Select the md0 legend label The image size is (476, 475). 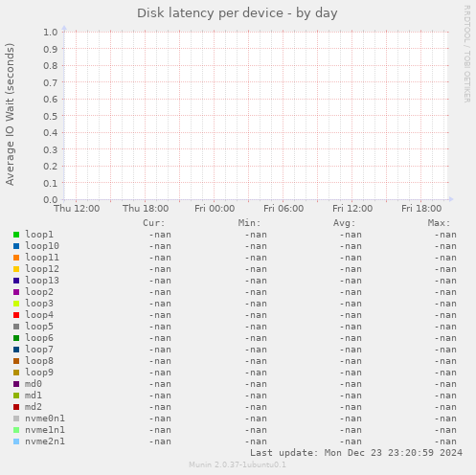point(34,384)
